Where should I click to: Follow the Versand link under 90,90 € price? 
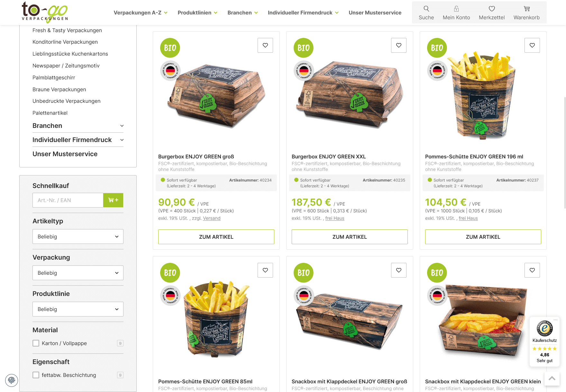212,218
